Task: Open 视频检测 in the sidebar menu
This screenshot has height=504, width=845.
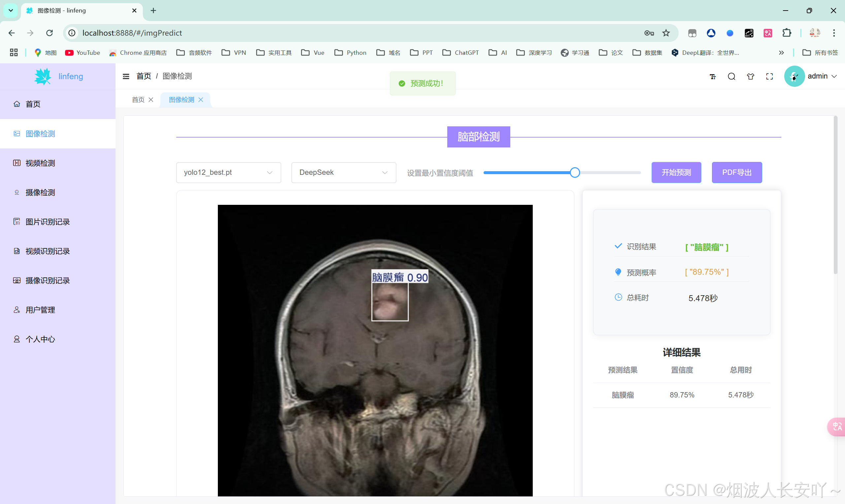Action: (x=40, y=163)
